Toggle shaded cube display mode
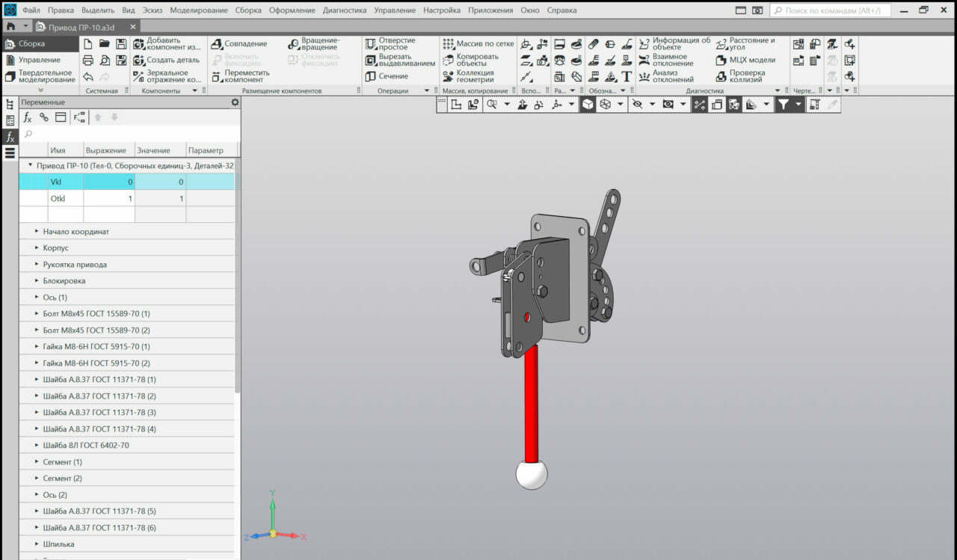 pyautogui.click(x=588, y=105)
